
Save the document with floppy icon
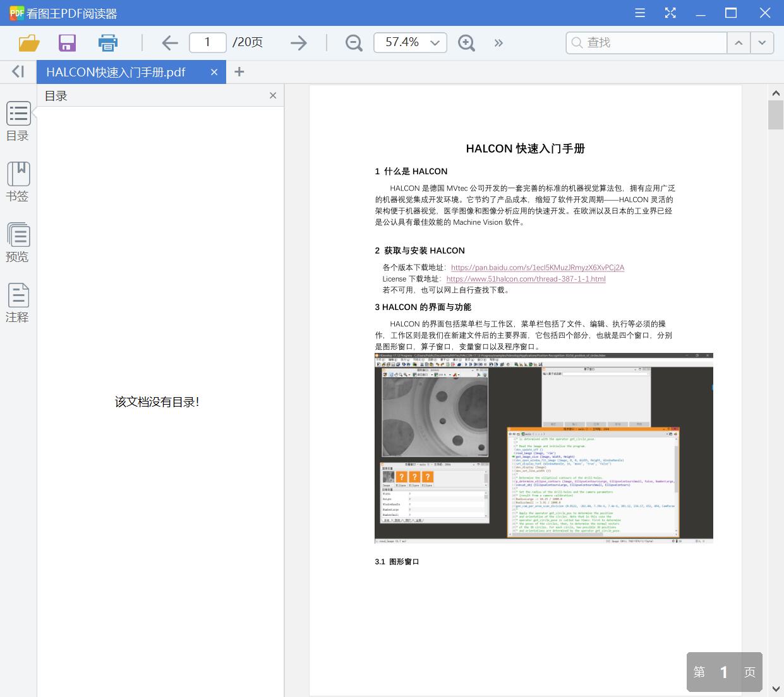(x=67, y=43)
